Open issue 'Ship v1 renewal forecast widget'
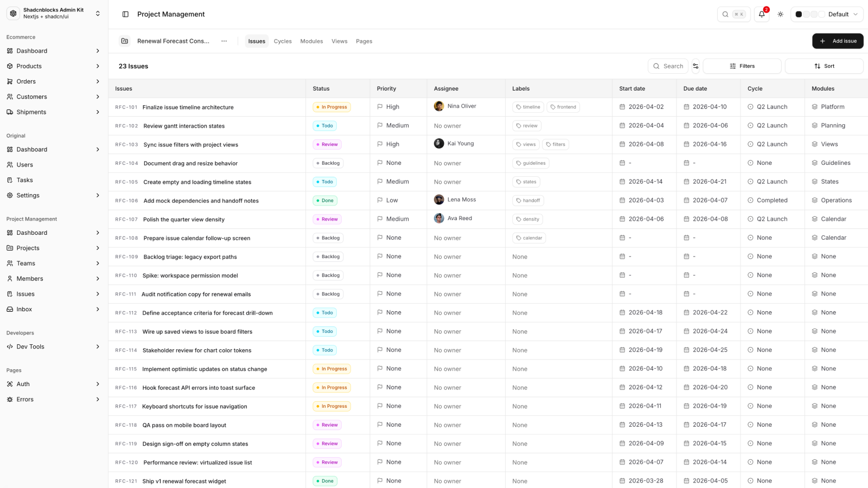 [184, 481]
